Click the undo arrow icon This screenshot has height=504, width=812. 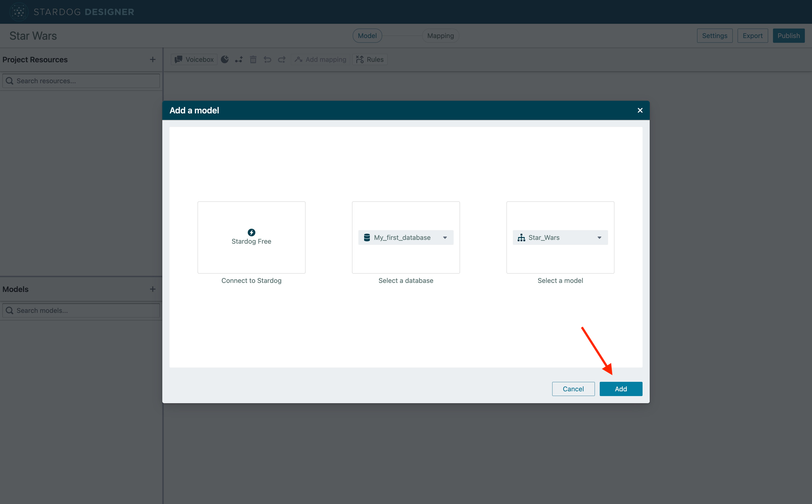click(x=267, y=59)
